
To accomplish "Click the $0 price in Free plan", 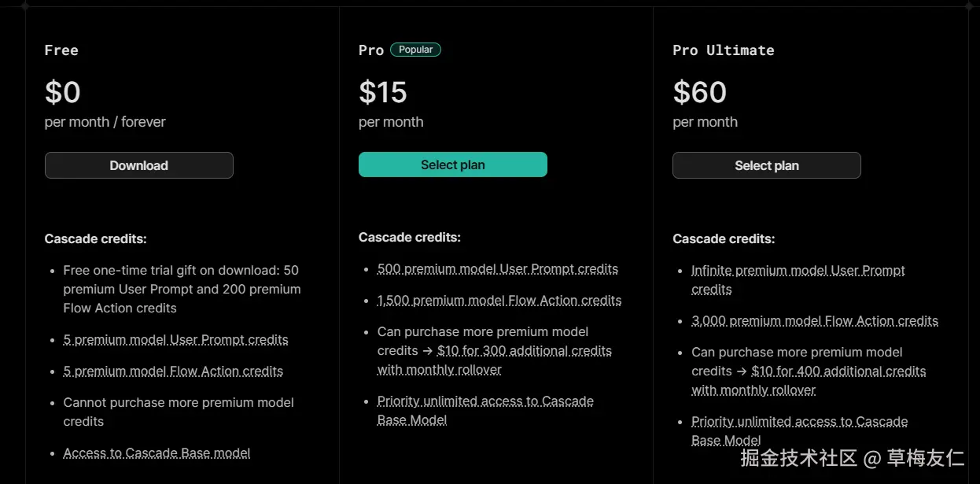I will click(x=63, y=93).
